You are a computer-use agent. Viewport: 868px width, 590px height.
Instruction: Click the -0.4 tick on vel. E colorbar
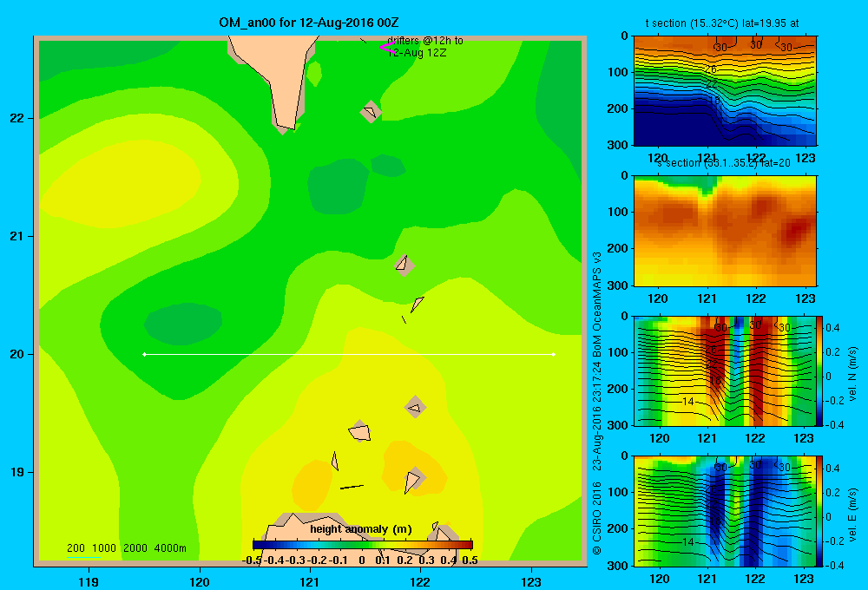click(833, 565)
